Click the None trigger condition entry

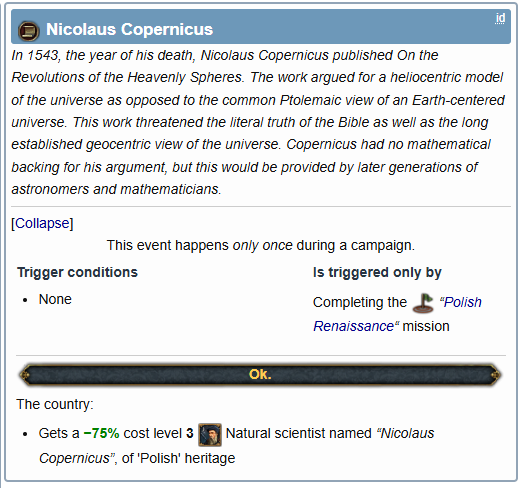(55, 299)
